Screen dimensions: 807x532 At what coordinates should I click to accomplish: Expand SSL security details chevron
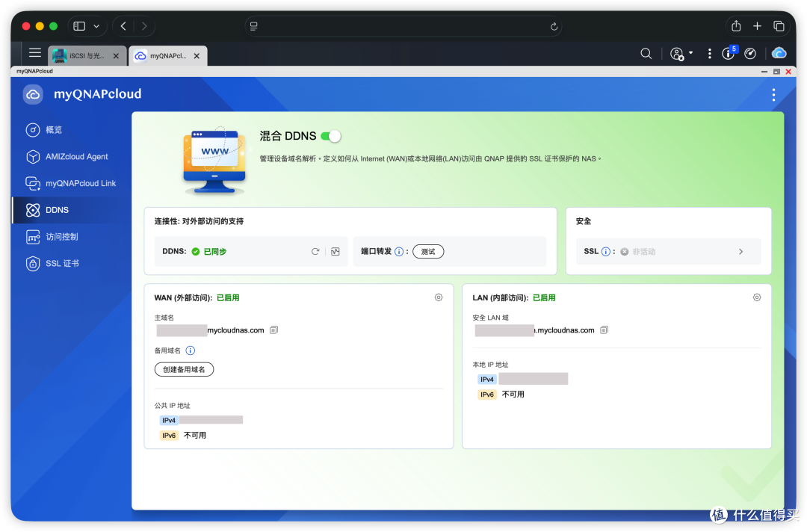741,252
